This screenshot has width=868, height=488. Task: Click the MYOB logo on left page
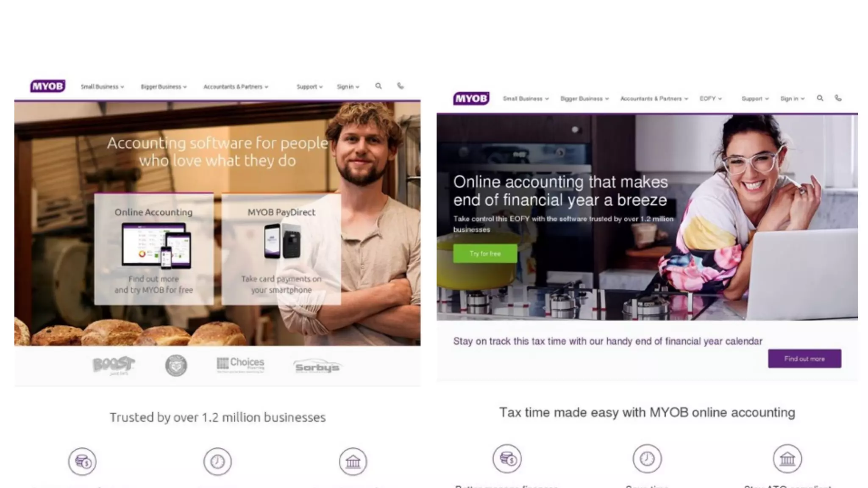tap(47, 86)
